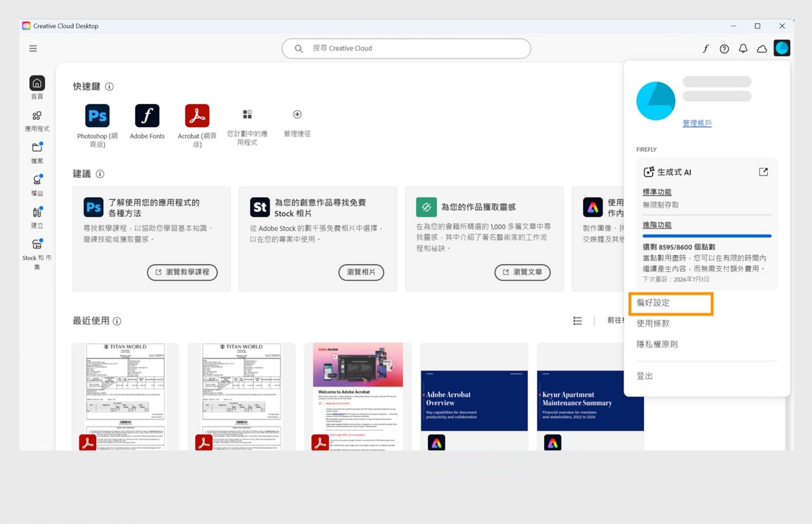The height and width of the screenshot is (524, 812).
Task: Open 標準功能 link
Action: pyautogui.click(x=657, y=192)
